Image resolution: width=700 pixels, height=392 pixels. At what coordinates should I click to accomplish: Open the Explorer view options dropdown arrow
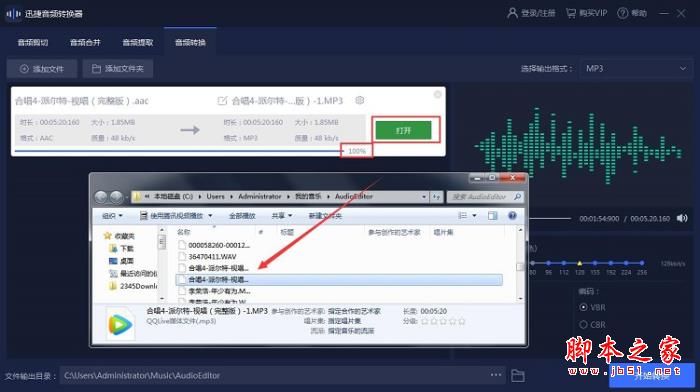tap(474, 216)
